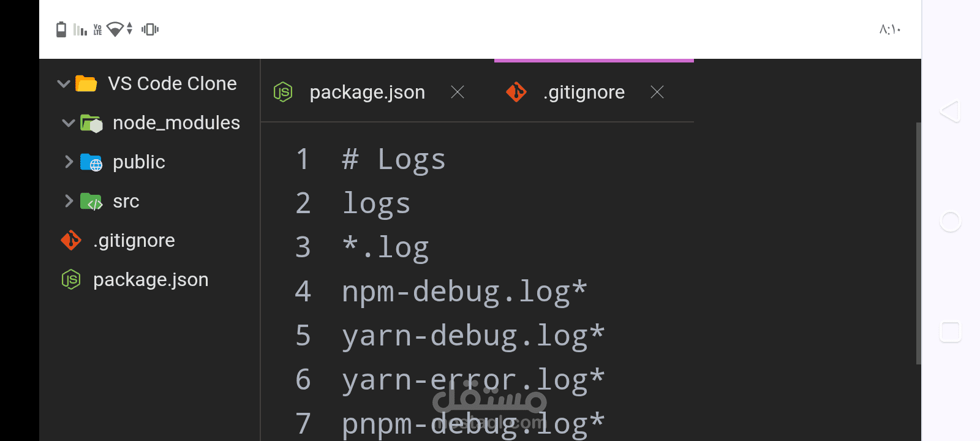Click the git icon on the .gitignore tab
The height and width of the screenshot is (441, 980).
coord(516,92)
